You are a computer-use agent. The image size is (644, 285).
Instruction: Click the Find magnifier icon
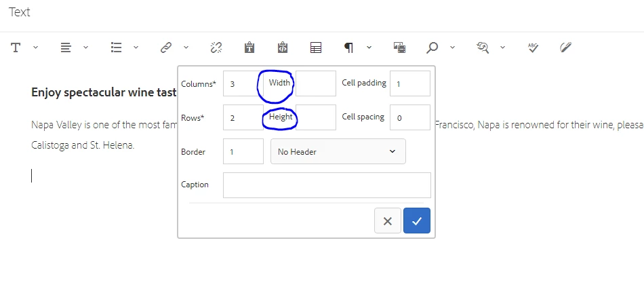[432, 47]
